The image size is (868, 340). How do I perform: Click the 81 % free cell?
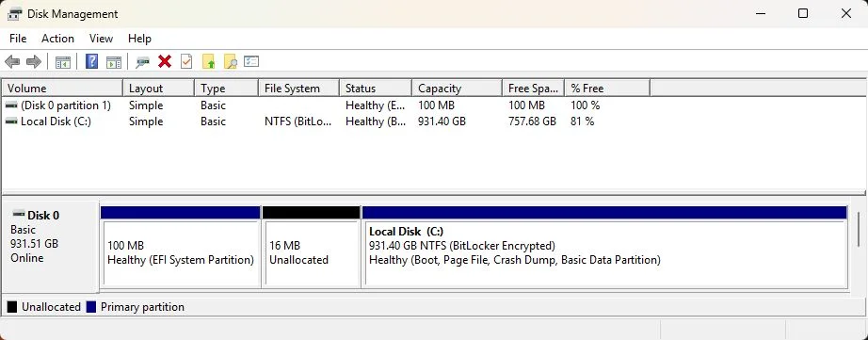pos(582,121)
